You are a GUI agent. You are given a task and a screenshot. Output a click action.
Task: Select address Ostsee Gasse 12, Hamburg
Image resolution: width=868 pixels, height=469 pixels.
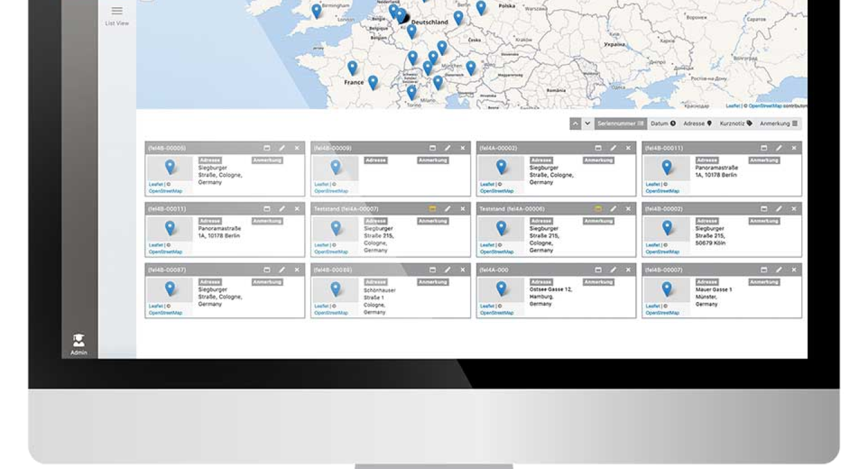click(x=550, y=297)
